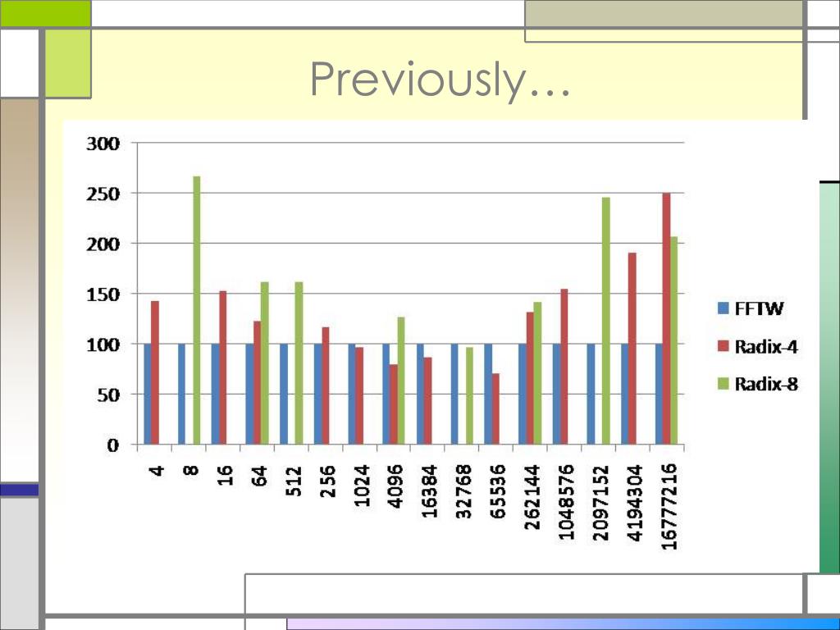Click the x-axis label 64

pyautogui.click(x=259, y=476)
